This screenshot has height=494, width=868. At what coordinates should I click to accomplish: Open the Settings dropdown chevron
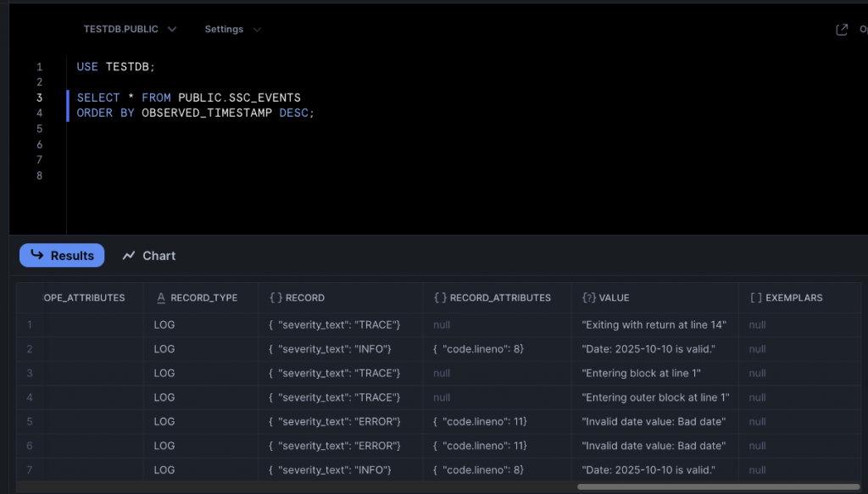[257, 30]
